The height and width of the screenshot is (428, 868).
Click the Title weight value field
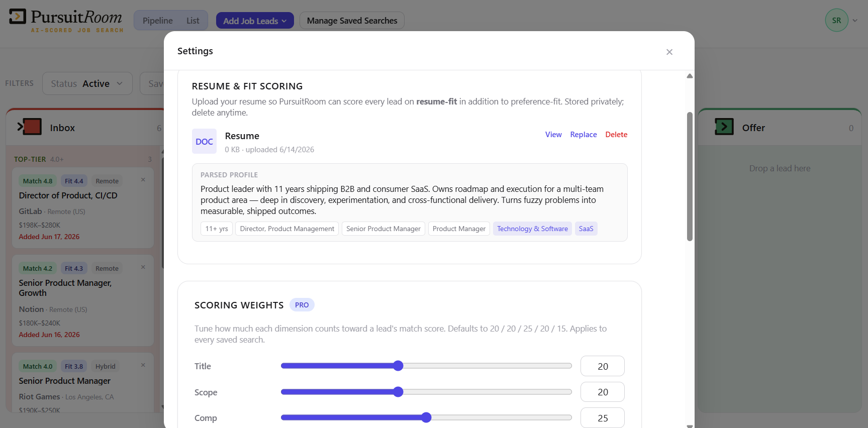click(603, 366)
